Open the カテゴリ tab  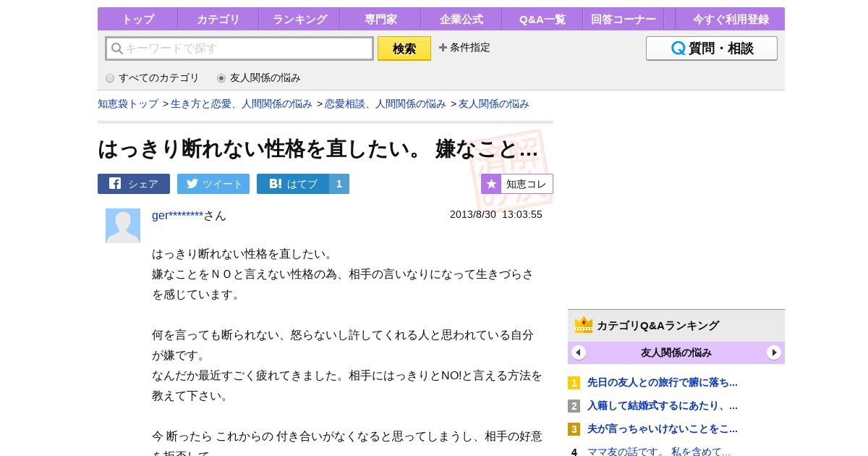218,19
